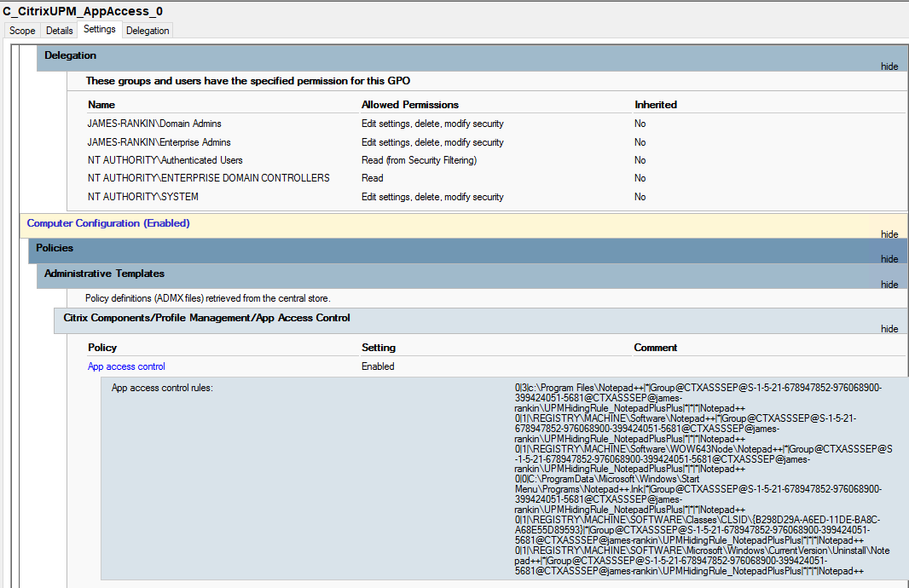Click the App access control rules label
909x588 pixels.
tap(162, 388)
